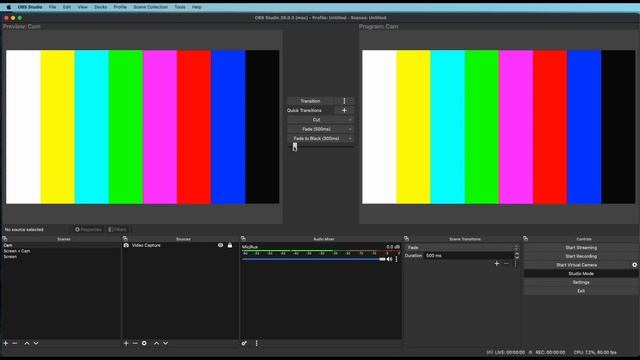
Task: Open transition properties three-dot menu
Action: [x=516, y=264]
